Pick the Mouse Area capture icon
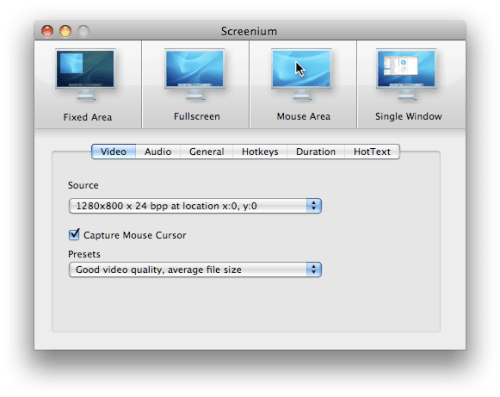 (302, 74)
